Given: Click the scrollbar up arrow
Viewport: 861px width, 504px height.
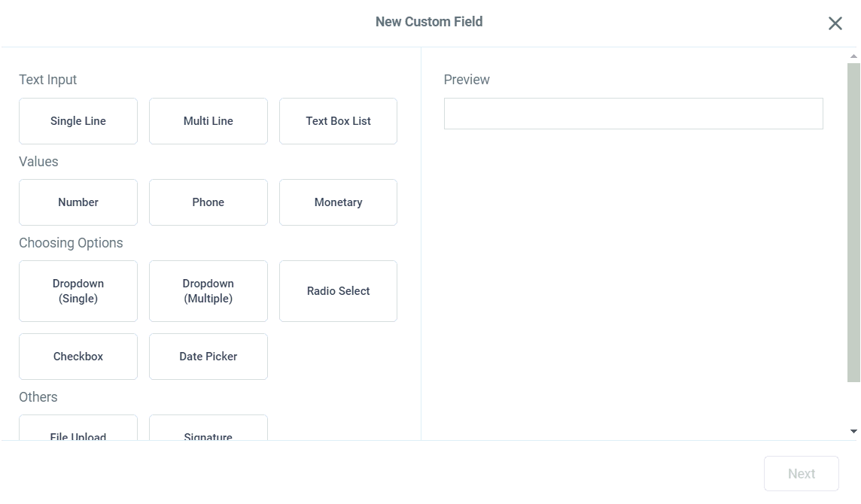Looking at the screenshot, I should point(853,54).
